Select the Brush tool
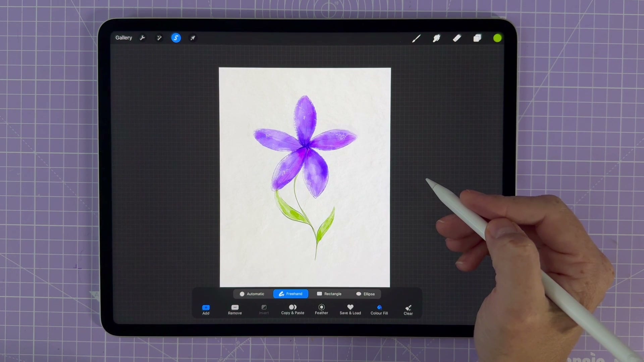This screenshot has height=362, width=644. pos(416,38)
